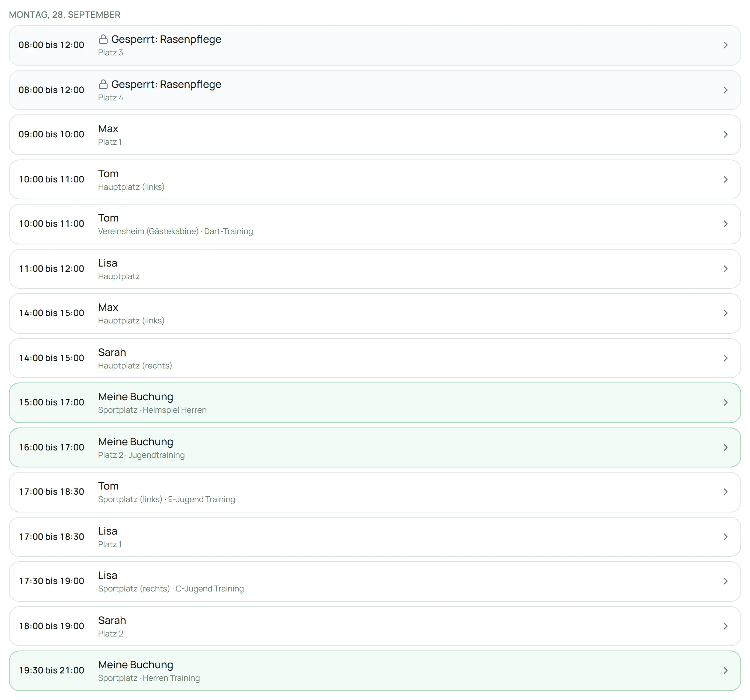Click chevron on Sarah's Hauptplatz (rechts) row

pos(725,358)
